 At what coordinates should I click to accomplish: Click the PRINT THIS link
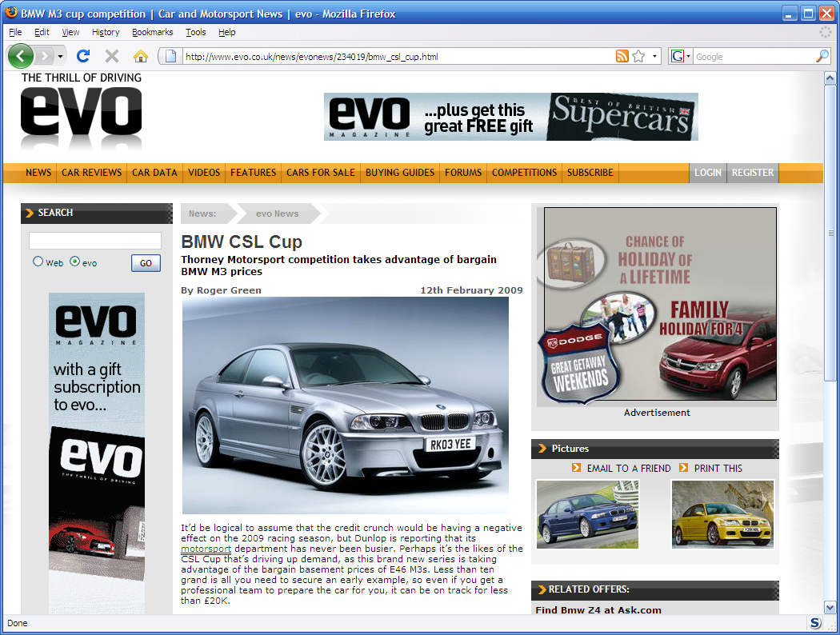click(718, 468)
